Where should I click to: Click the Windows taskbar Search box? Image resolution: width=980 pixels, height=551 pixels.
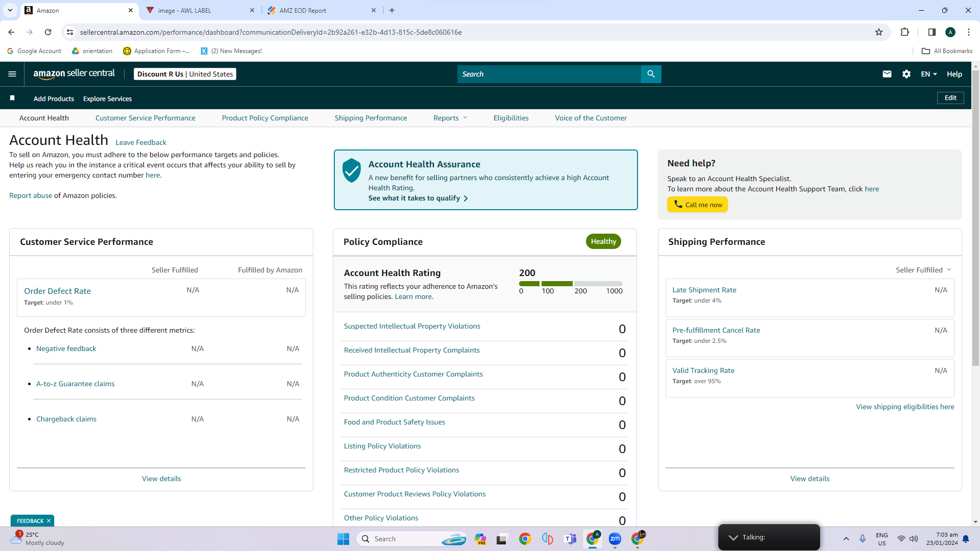tap(411, 539)
